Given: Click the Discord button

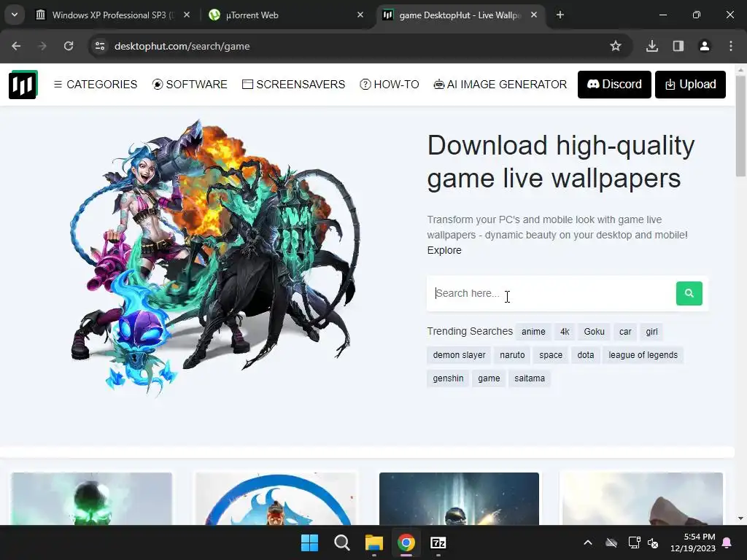Looking at the screenshot, I should (614, 85).
